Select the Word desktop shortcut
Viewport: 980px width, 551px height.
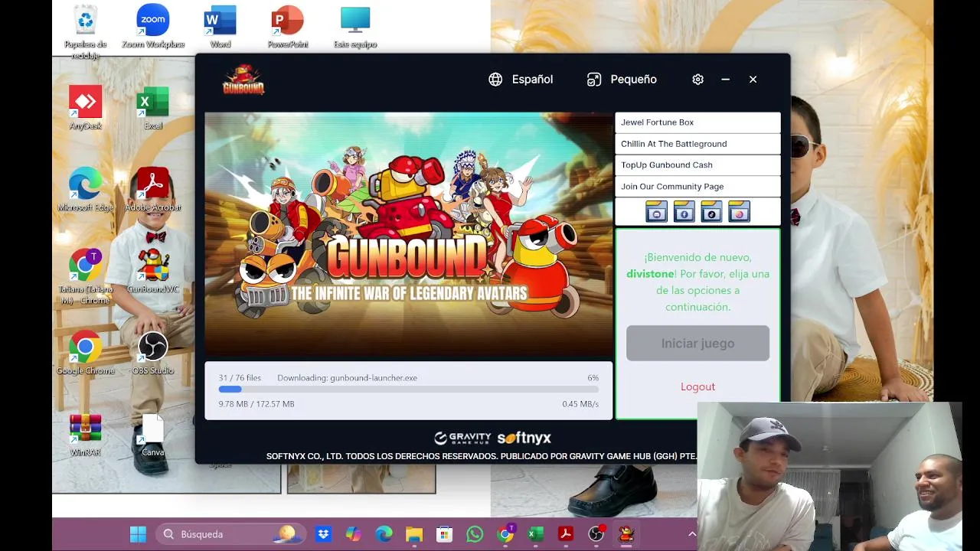(220, 27)
